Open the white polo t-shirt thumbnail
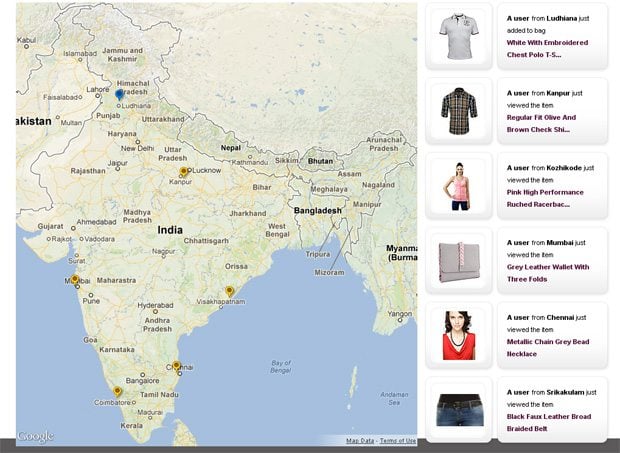The height and width of the screenshot is (453, 620). (459, 35)
